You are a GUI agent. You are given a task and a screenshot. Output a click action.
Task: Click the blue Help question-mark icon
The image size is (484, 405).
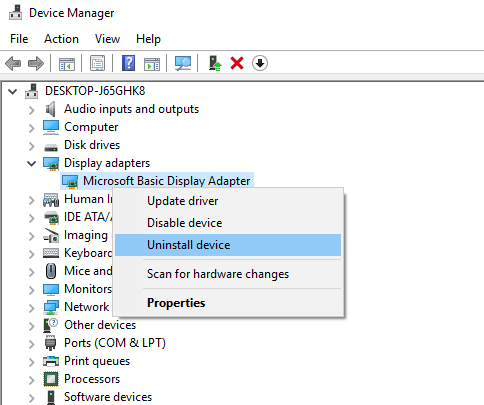pos(128,63)
